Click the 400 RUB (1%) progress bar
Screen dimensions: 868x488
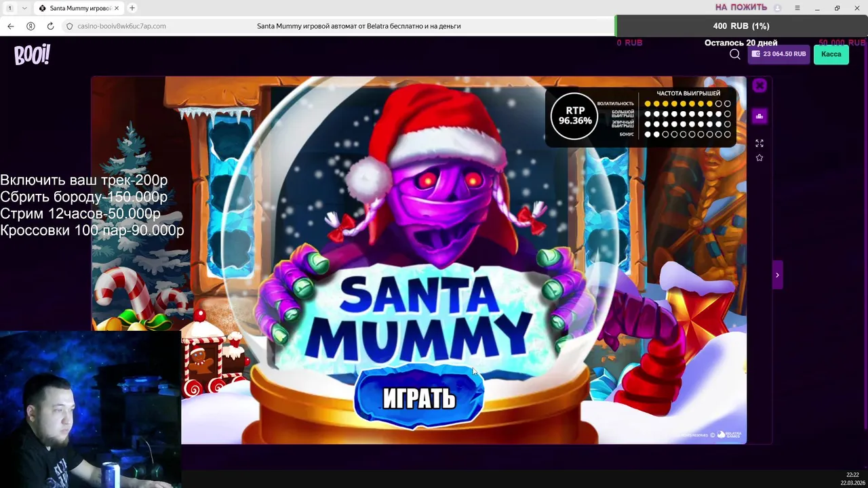pos(741,26)
